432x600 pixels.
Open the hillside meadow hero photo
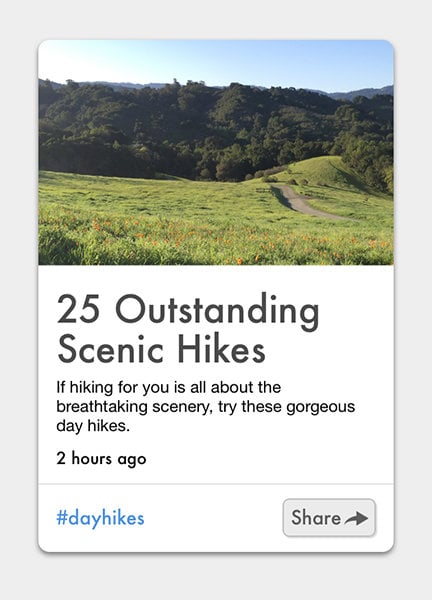pyautogui.click(x=216, y=152)
